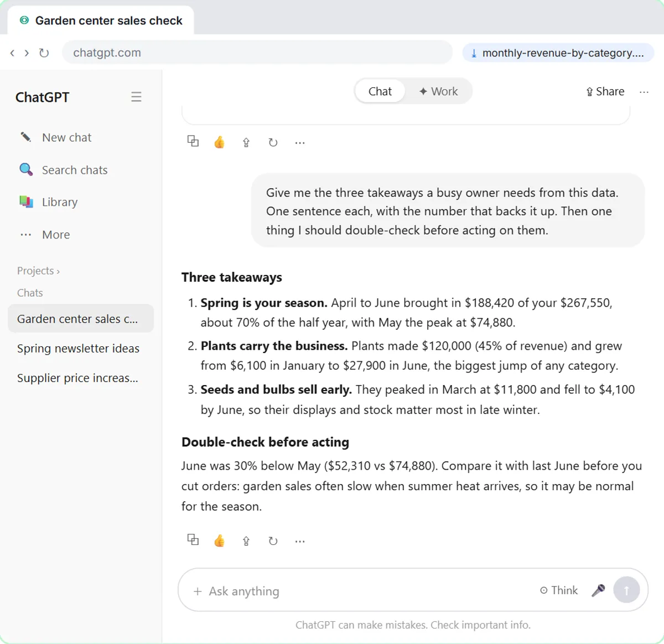664x644 pixels.
Task: Open more actions for the latest response
Action: tap(300, 541)
